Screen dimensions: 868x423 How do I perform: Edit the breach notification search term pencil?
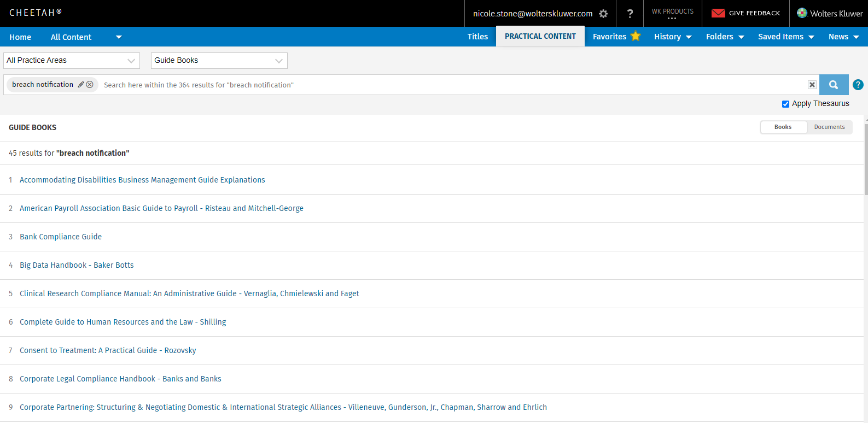click(81, 85)
